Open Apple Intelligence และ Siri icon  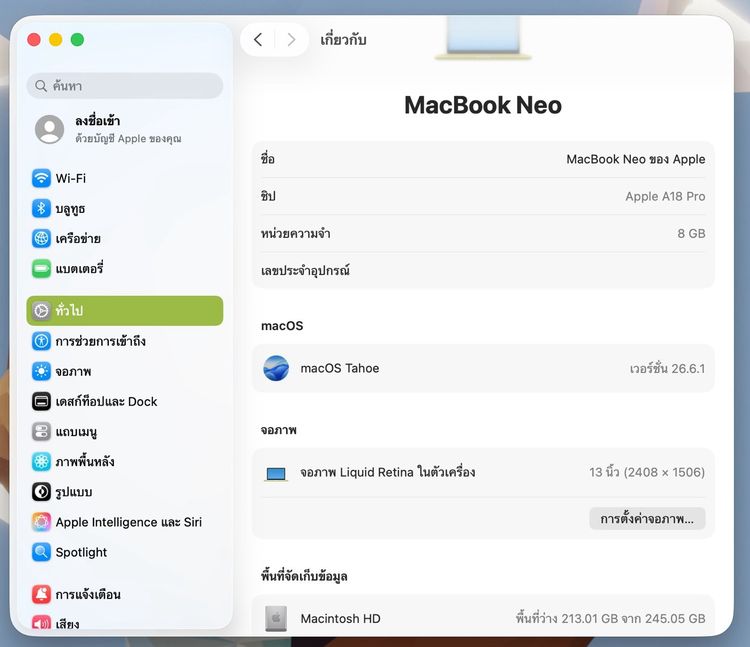click(x=41, y=522)
